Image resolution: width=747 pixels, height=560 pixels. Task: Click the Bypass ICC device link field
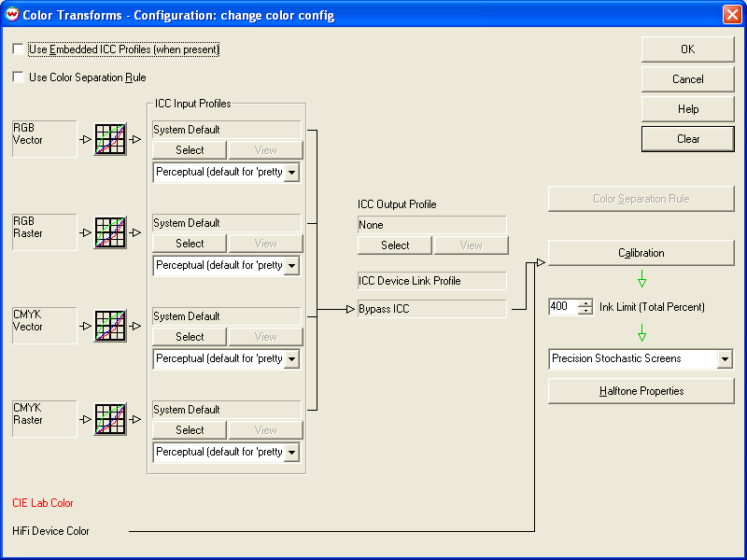click(432, 309)
